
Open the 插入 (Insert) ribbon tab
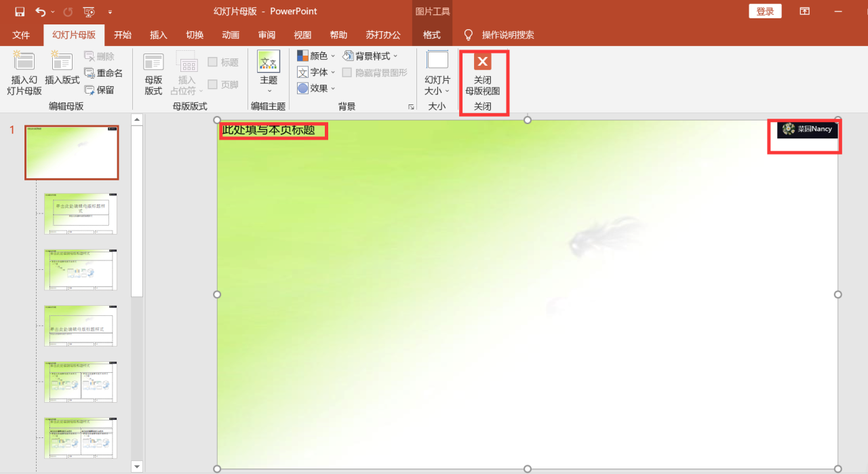coord(158,35)
